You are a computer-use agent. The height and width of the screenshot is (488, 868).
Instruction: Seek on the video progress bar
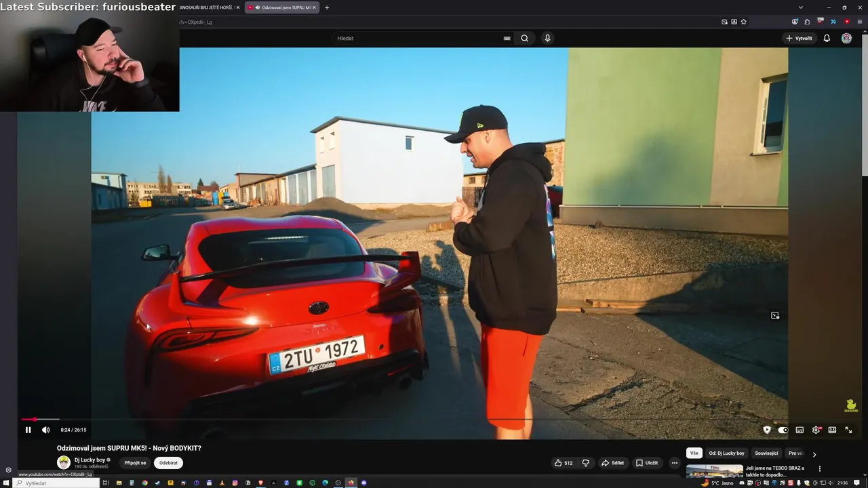438,420
